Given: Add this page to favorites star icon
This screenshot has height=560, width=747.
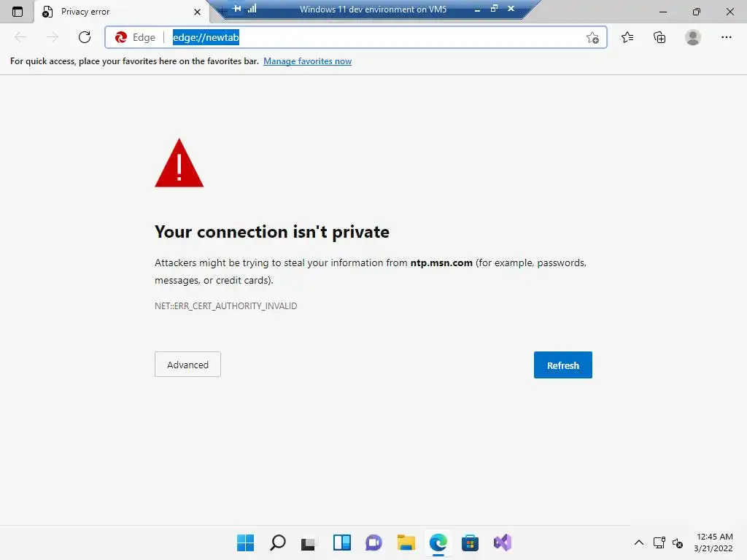Looking at the screenshot, I should pyautogui.click(x=592, y=37).
